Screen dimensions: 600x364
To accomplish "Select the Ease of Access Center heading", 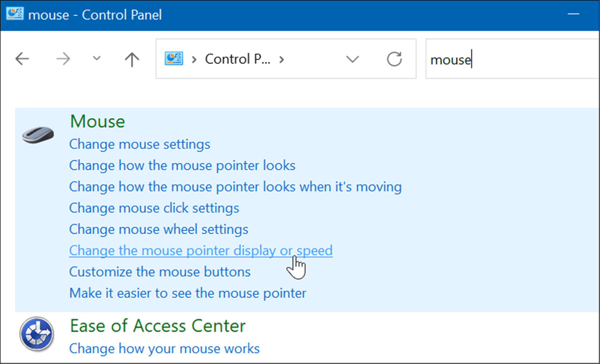I will pos(157,326).
